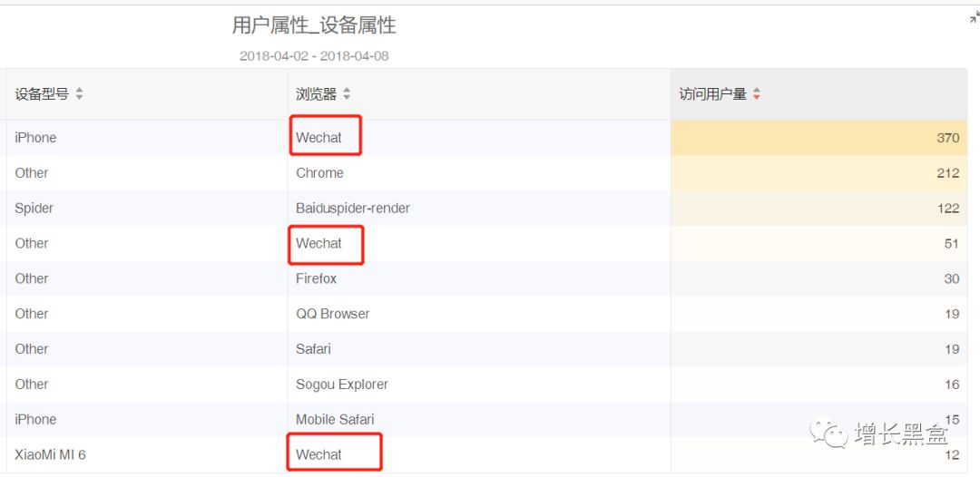Click the Mobile Safari cell

point(335,420)
